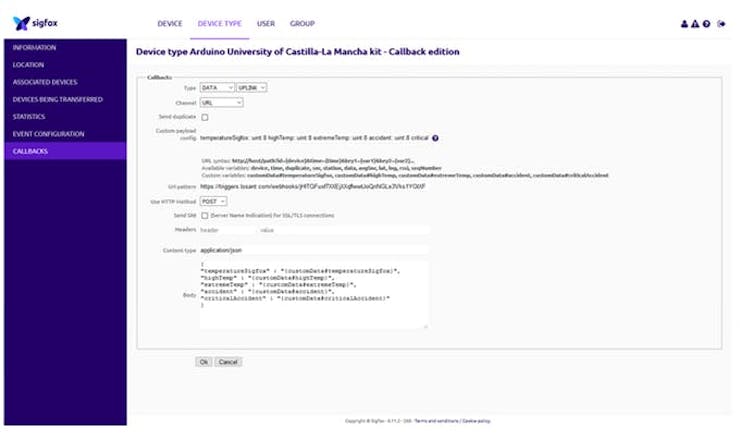Switch to the DEVICE tab
This screenshot has height=441, width=740.
(x=170, y=24)
